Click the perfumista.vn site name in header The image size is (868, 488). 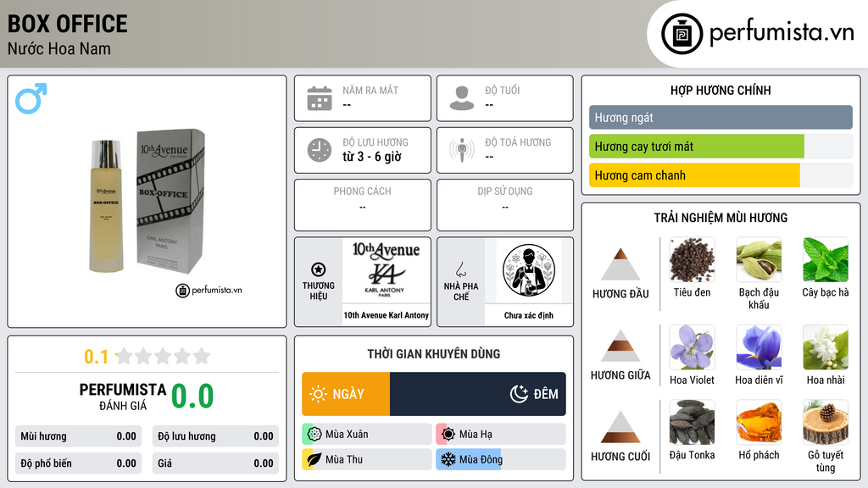[x=782, y=33]
